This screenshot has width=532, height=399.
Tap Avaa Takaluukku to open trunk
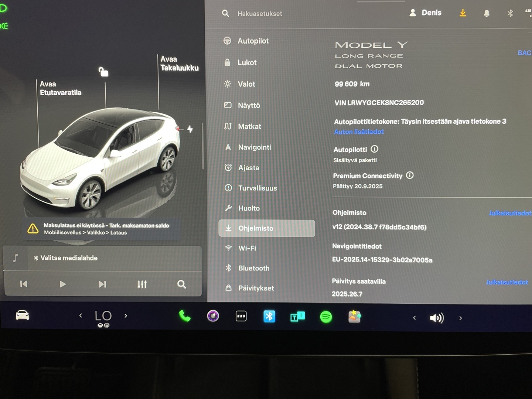(179, 64)
